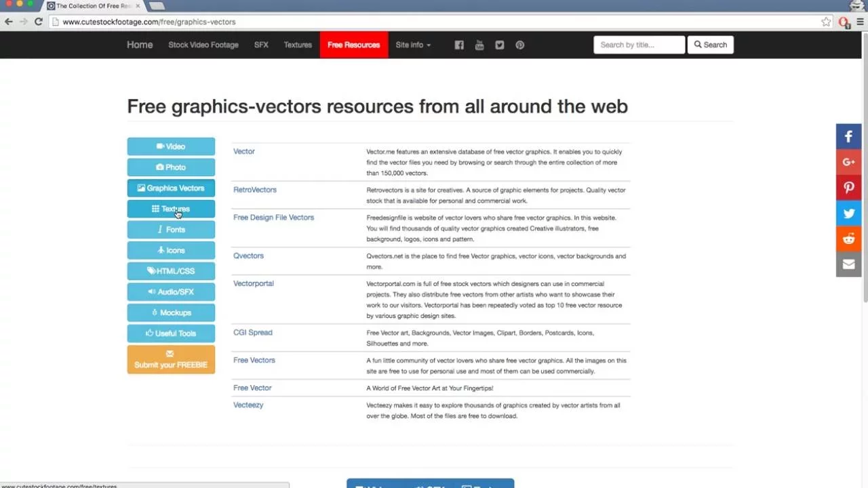Share on Facebook from the side share bar
The height and width of the screenshot is (488, 868).
click(x=848, y=136)
